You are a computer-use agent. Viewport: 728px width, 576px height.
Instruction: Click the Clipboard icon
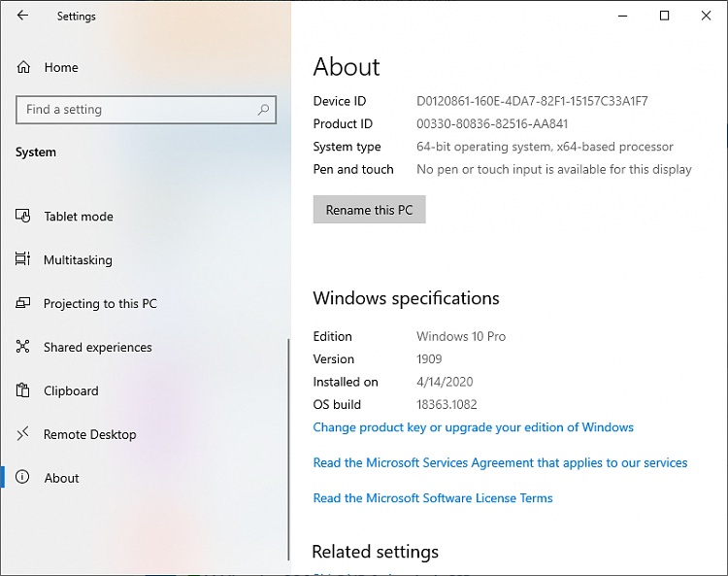pyautogui.click(x=22, y=390)
